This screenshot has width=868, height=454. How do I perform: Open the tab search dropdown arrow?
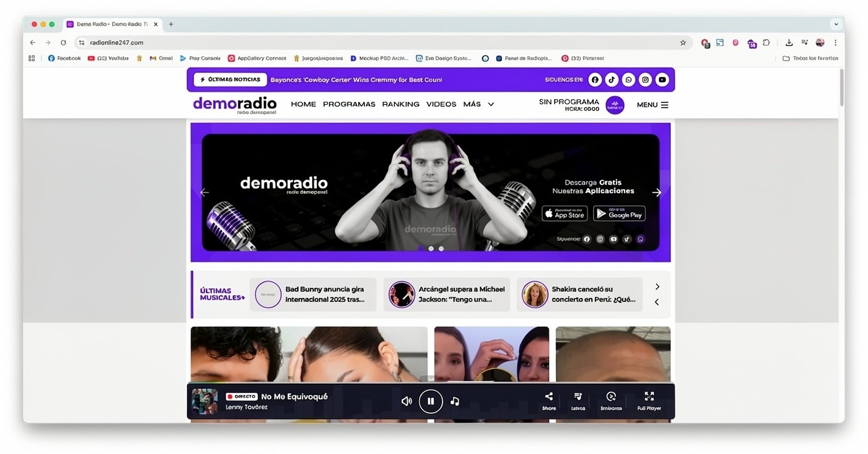pyautogui.click(x=837, y=24)
